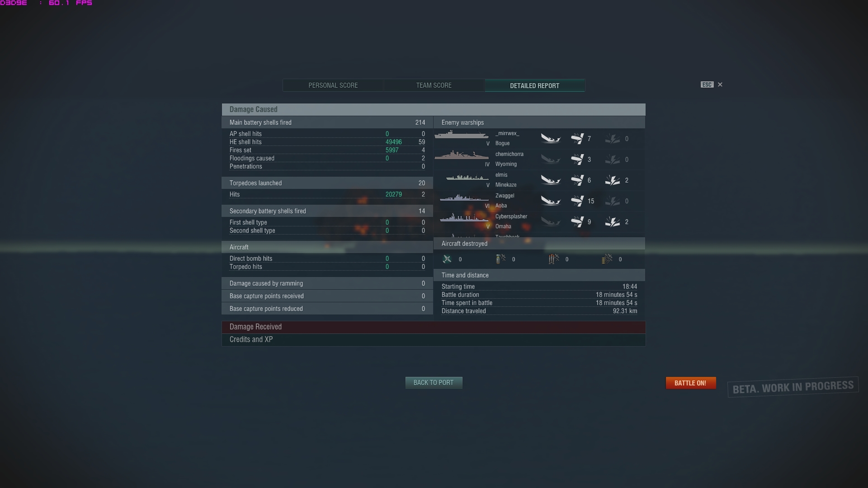Select the Detailed Report tab
868x488 pixels.
click(x=535, y=85)
